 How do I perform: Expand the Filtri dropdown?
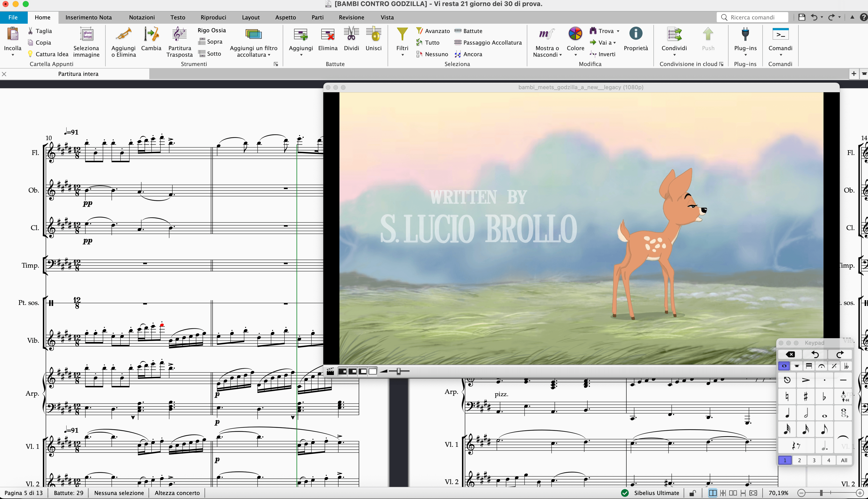point(402,55)
